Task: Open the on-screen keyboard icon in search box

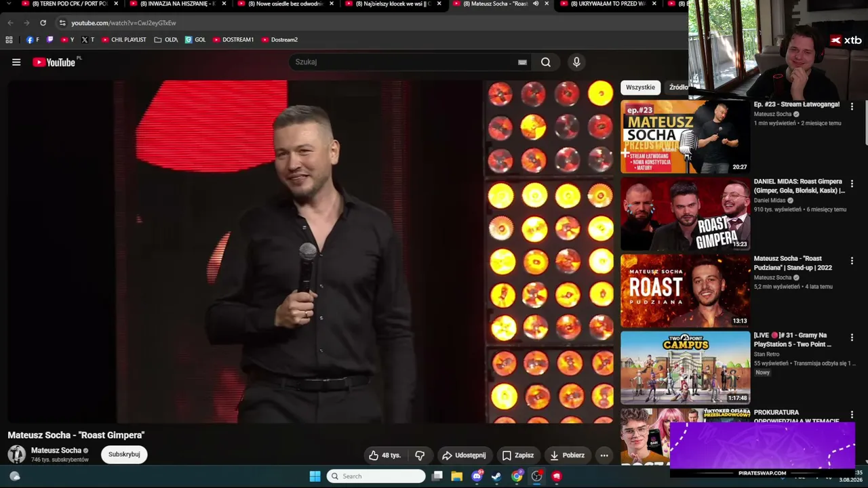Action: point(522,62)
